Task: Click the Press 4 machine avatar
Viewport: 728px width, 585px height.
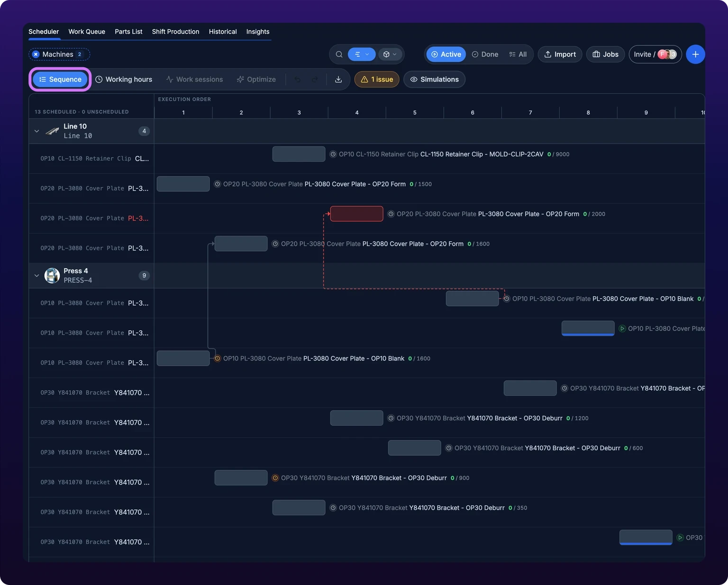Action: pos(52,275)
